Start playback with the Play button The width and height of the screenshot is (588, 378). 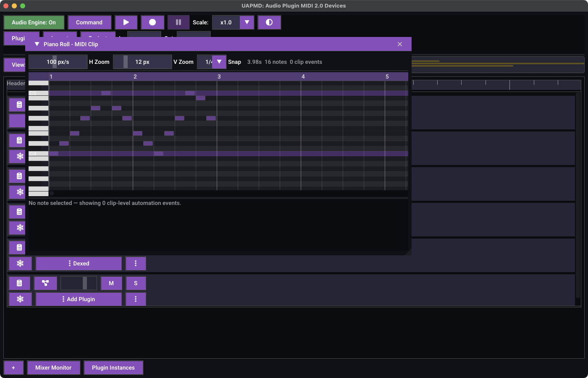coord(126,22)
